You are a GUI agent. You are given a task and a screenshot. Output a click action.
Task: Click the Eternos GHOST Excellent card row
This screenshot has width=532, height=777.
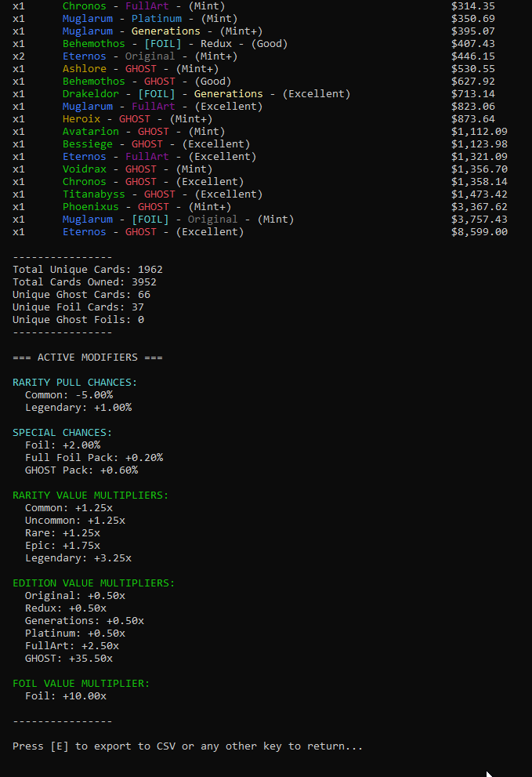[153, 232]
